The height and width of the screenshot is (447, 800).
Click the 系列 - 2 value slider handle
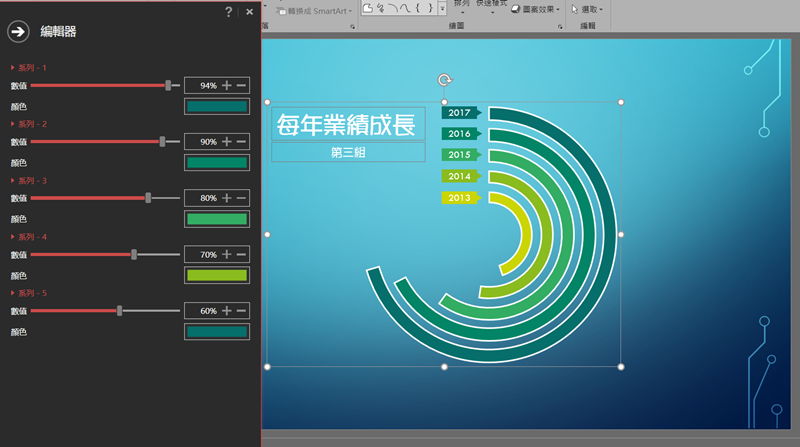click(x=162, y=142)
